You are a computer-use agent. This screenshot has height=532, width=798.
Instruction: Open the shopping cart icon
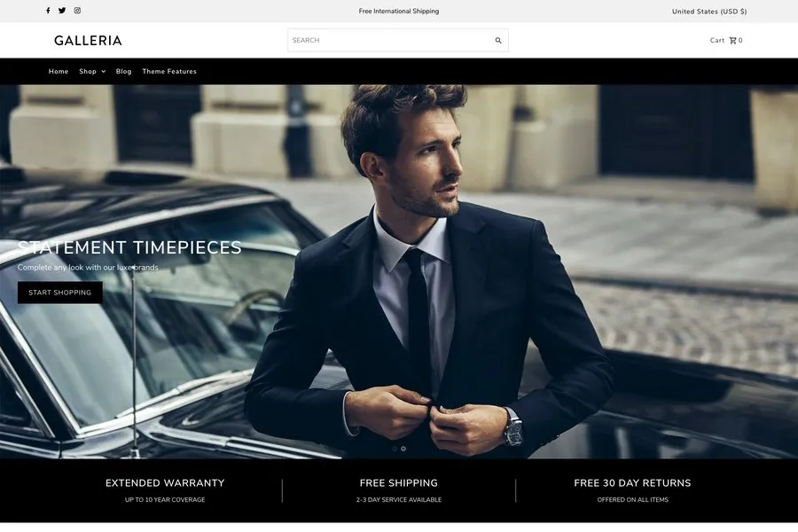pos(733,40)
